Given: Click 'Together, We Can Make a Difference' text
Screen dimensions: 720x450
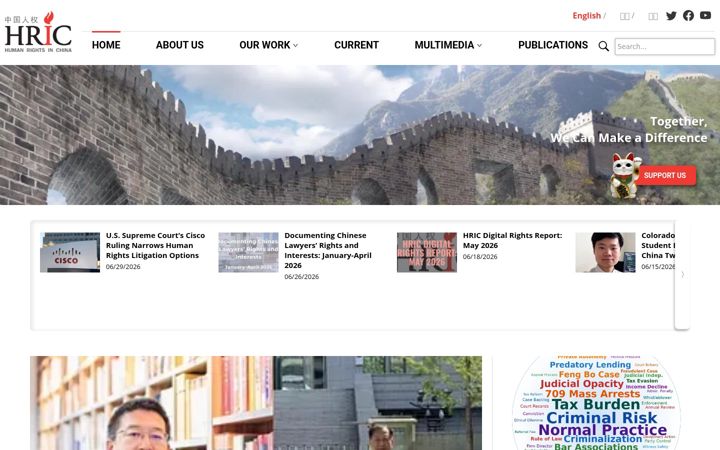Looking at the screenshot, I should tap(629, 129).
